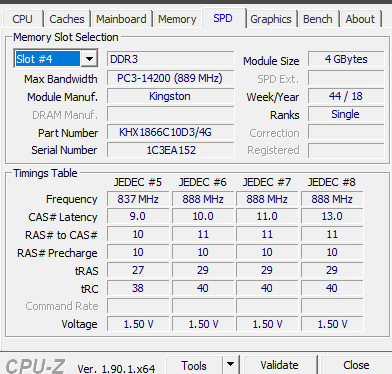Click tRAS value in JEDEC #7
392x374 pixels.
[x=267, y=270]
